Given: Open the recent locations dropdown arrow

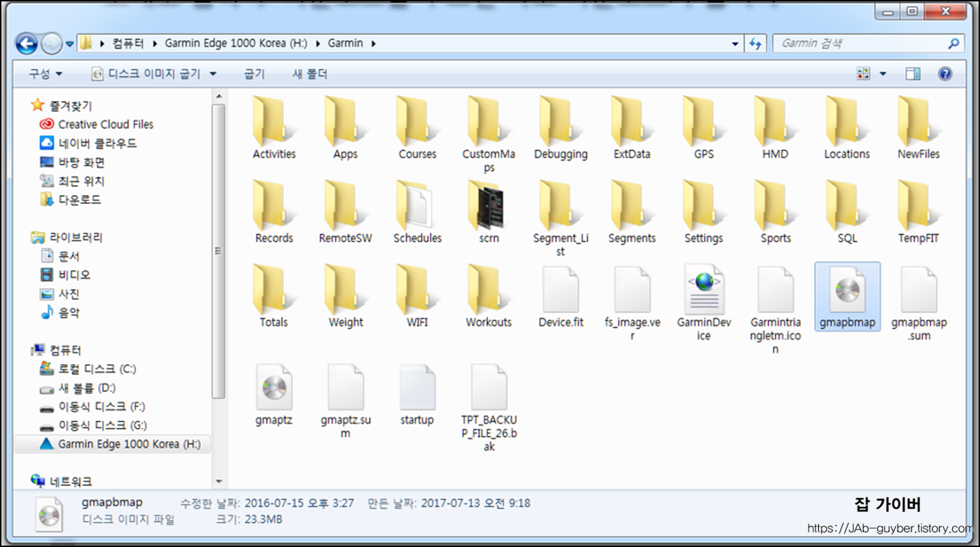Looking at the screenshot, I should 70,43.
